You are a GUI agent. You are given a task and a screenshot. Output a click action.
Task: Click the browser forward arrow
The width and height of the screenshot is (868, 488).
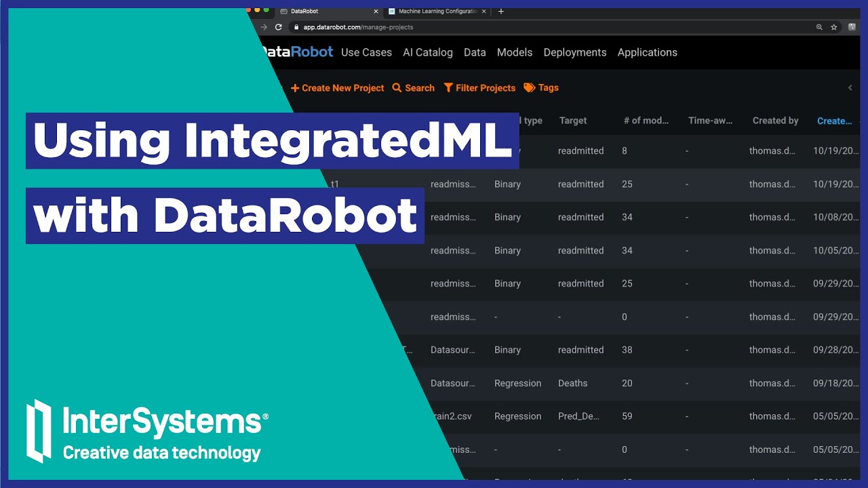(264, 27)
